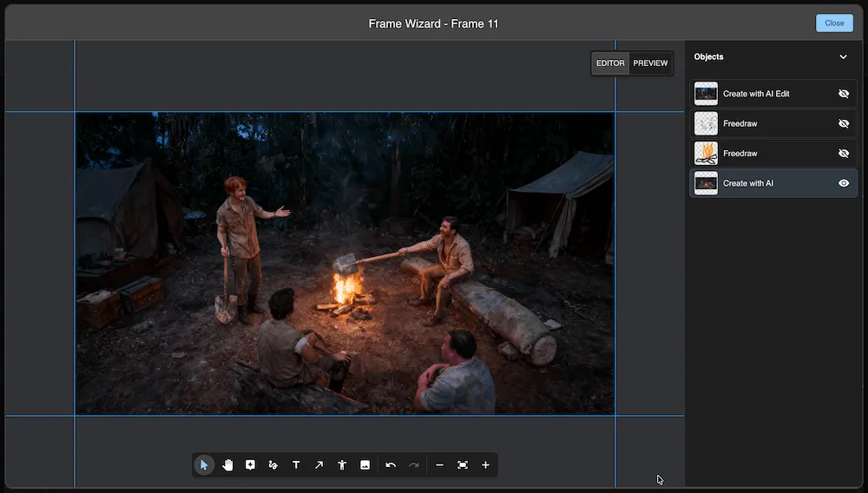
Task: Click the 'Create with AI' layer label
Action: (x=748, y=183)
